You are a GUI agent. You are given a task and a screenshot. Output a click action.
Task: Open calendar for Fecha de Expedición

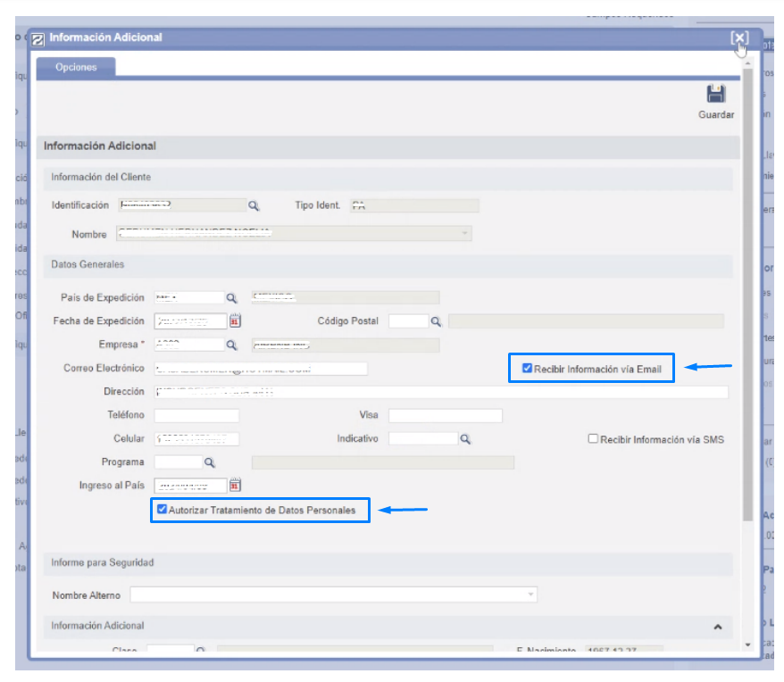click(236, 320)
